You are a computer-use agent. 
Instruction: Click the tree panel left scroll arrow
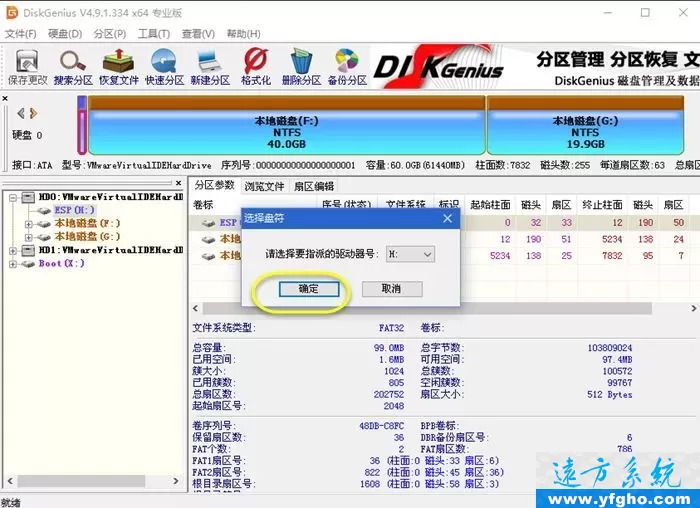click(10, 481)
